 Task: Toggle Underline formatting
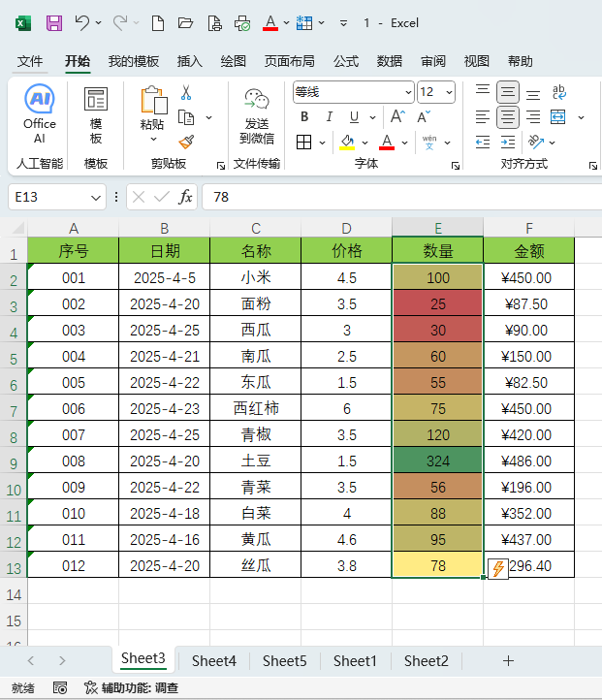coord(355,117)
